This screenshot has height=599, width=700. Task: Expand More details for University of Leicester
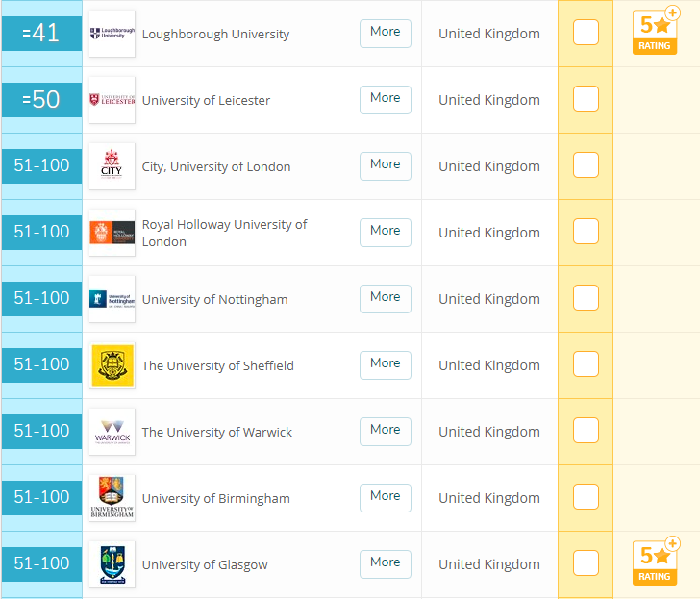coord(385,99)
